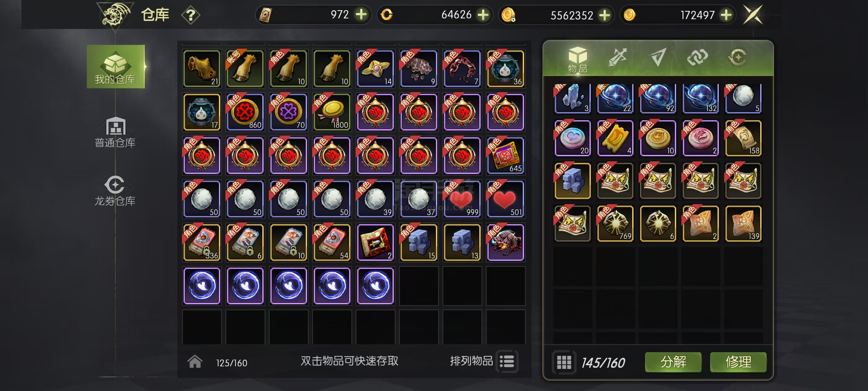
Task: Sort items with 排列物品 list icon
Action: click(507, 361)
